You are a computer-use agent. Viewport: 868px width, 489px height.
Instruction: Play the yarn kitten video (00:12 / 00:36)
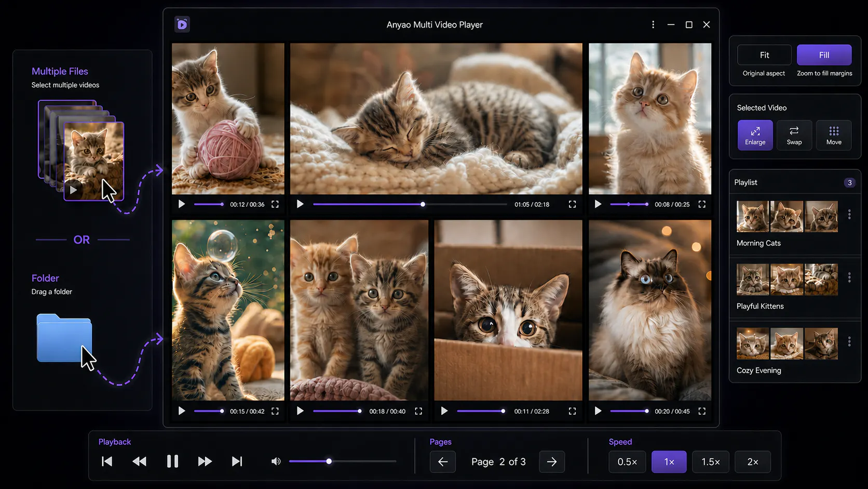182,204
